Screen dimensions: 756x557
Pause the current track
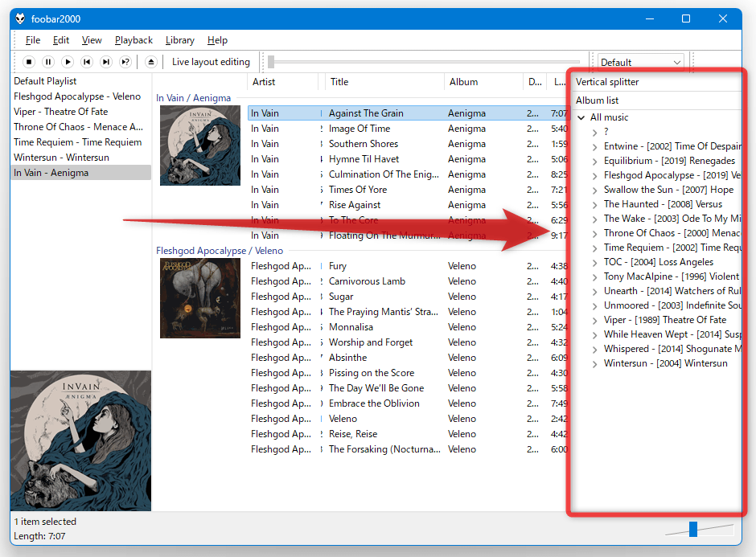pyautogui.click(x=48, y=62)
